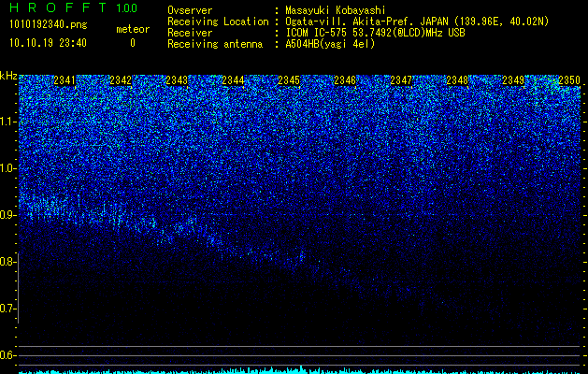Click the receiver ICOM IC-575 53.7492 text
Image resolution: width=588 pixels, height=374 pixels.
[x=375, y=33]
